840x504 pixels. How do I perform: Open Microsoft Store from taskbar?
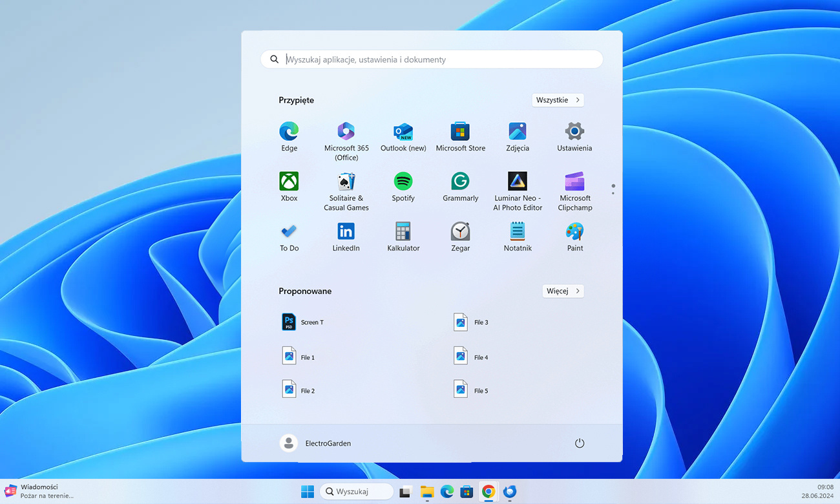click(467, 492)
